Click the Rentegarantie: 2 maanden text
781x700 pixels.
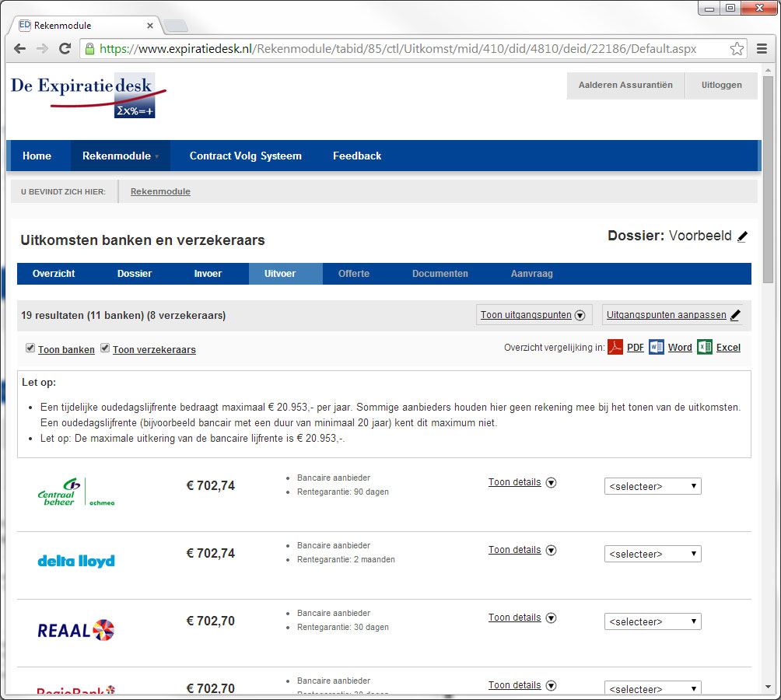coord(346,559)
